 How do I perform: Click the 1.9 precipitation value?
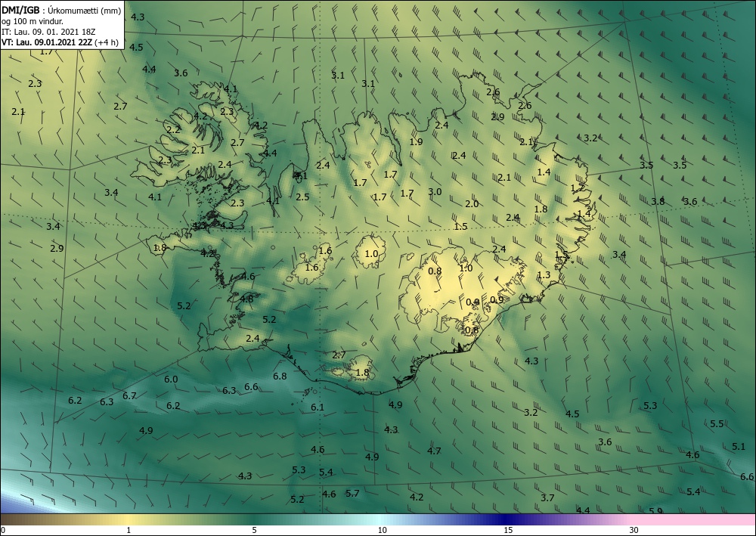coord(416,141)
